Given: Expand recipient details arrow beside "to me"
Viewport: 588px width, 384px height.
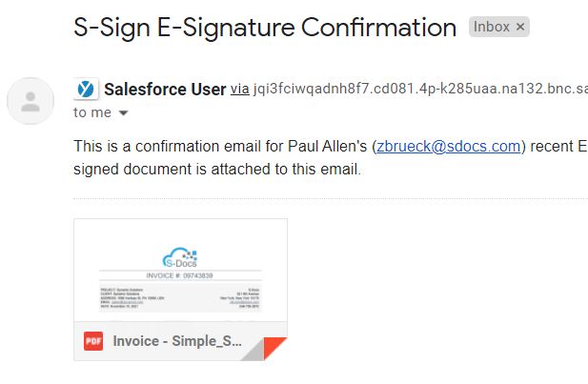Looking at the screenshot, I should (x=123, y=112).
